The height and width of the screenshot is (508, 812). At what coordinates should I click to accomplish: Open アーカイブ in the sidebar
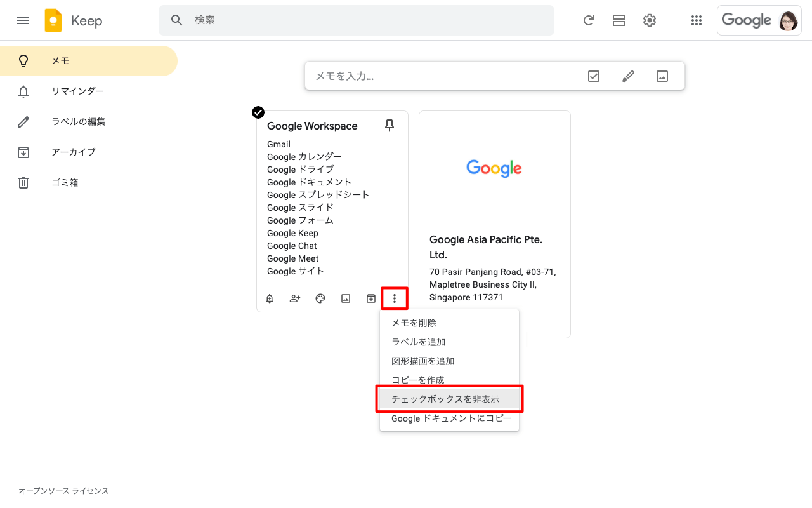tap(89, 152)
